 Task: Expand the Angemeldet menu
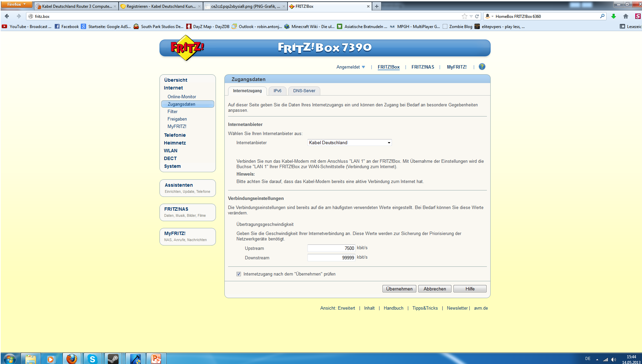coord(350,67)
